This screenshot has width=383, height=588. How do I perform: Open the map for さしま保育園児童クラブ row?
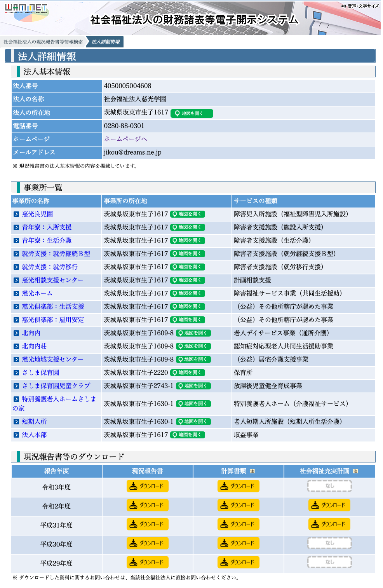tap(193, 386)
